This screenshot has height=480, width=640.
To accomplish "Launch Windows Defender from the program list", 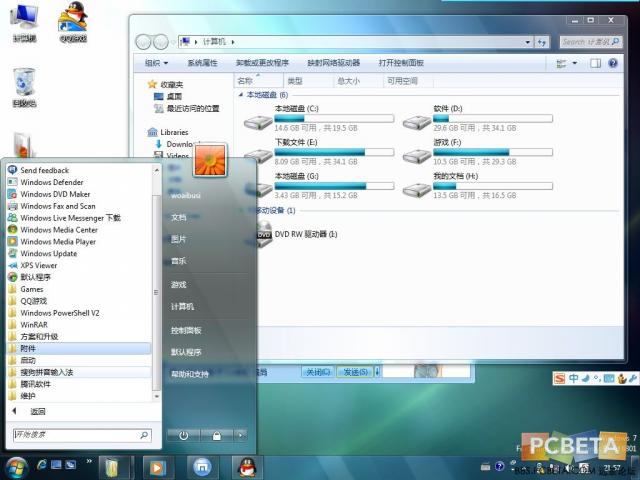I will [x=52, y=182].
